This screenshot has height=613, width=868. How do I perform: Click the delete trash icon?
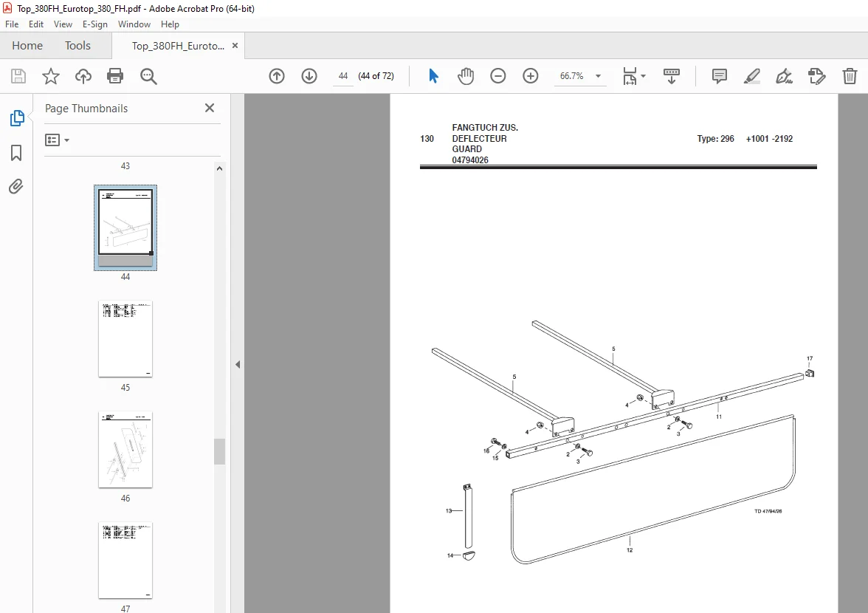click(x=850, y=76)
